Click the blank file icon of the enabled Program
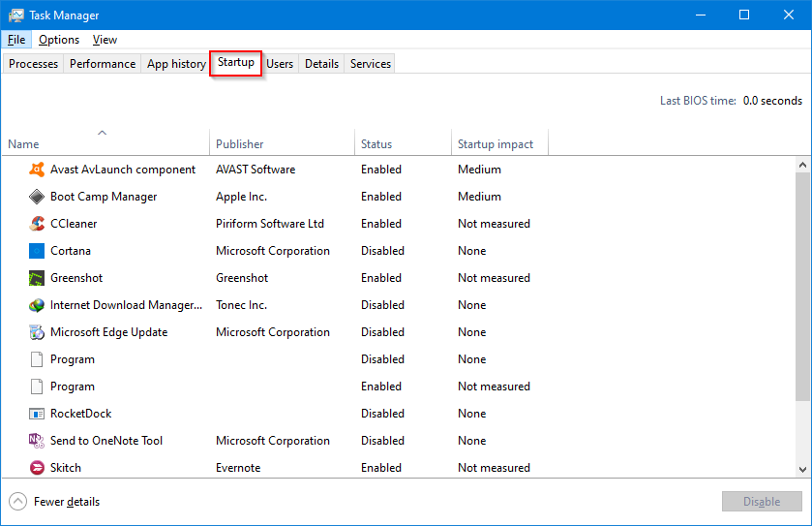 coord(37,387)
